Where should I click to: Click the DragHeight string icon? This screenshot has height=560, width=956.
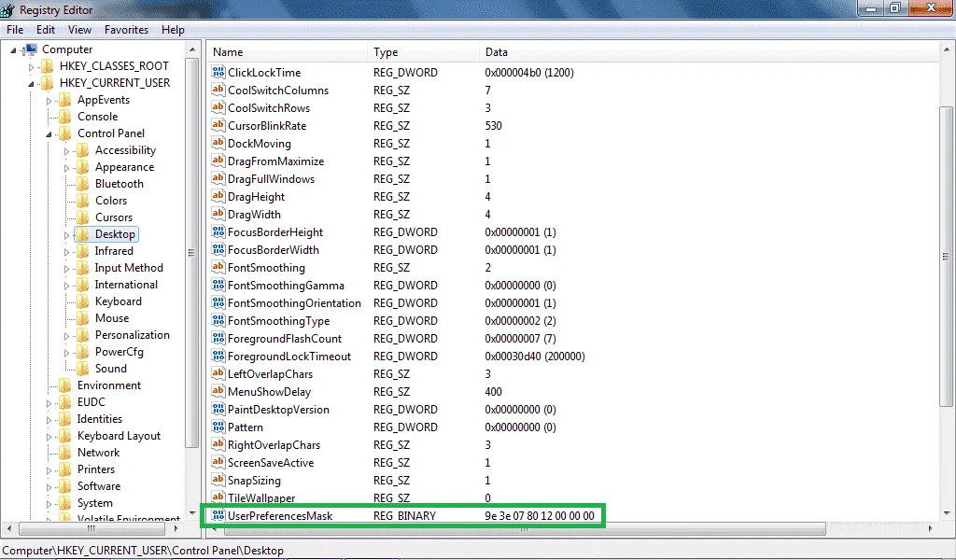(x=218, y=196)
